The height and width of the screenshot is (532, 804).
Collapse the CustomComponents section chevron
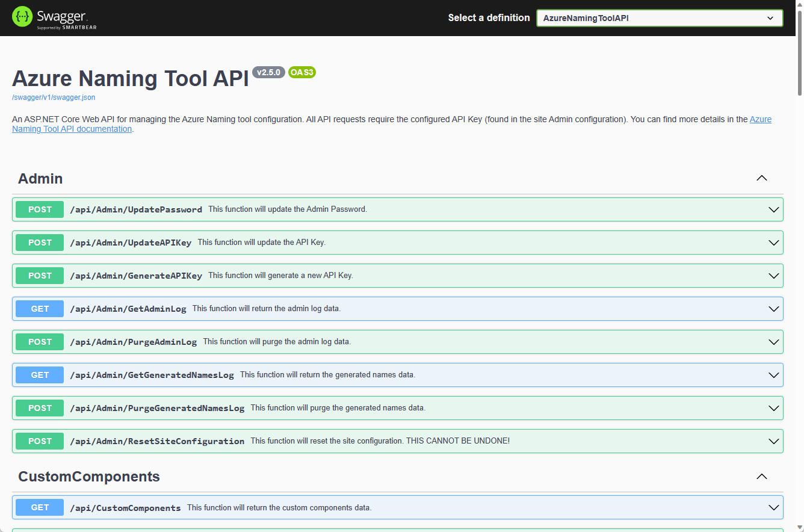coord(761,477)
